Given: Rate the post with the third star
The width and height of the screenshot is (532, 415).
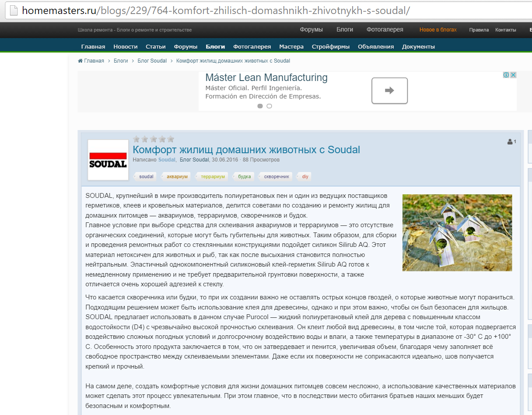Looking at the screenshot, I should pos(154,139).
